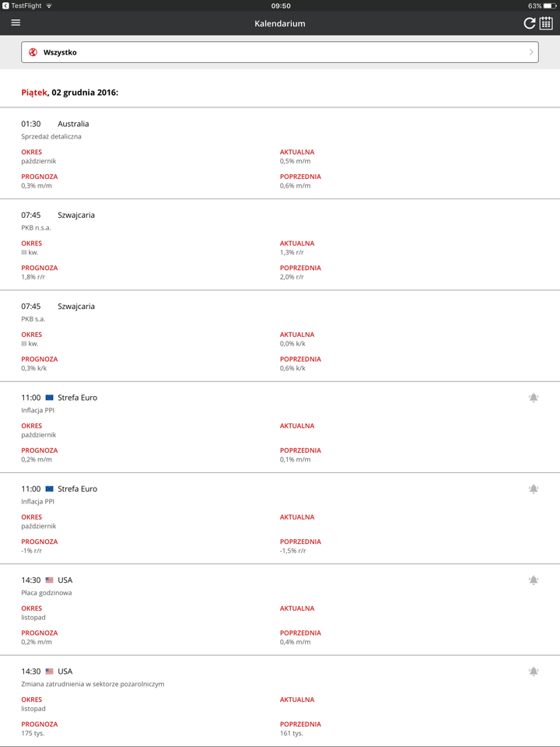Image resolution: width=560 pixels, height=747 pixels.
Task: Open the date picker calendar icon
Action: (x=548, y=23)
